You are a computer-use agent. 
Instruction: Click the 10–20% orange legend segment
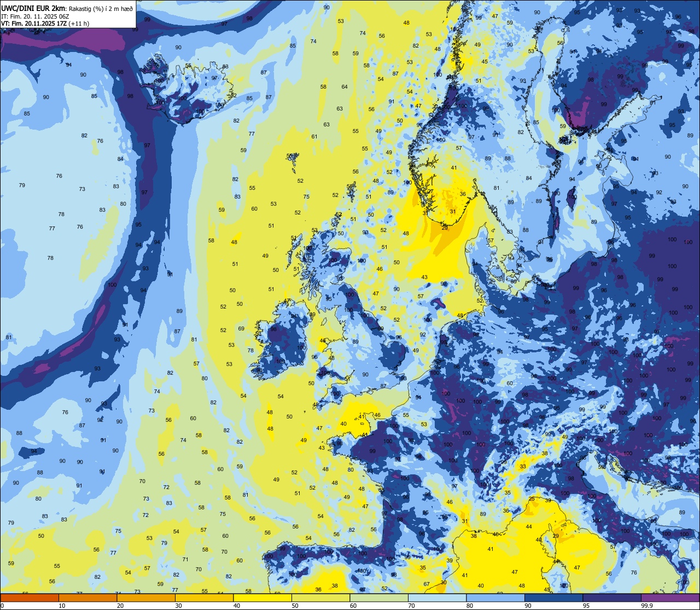point(87,598)
